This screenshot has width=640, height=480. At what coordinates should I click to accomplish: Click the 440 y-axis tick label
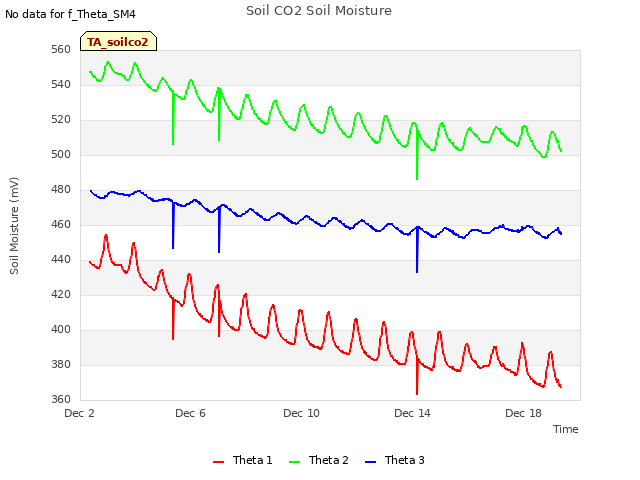(61, 260)
